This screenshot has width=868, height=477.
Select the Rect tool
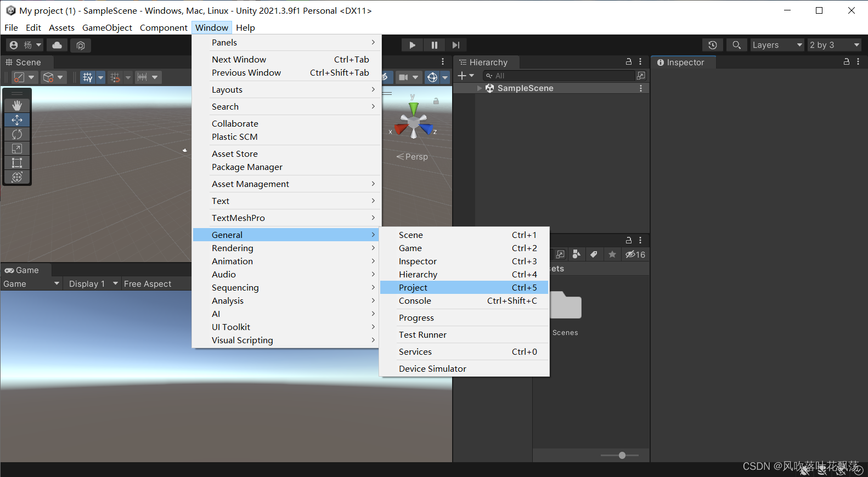(17, 162)
